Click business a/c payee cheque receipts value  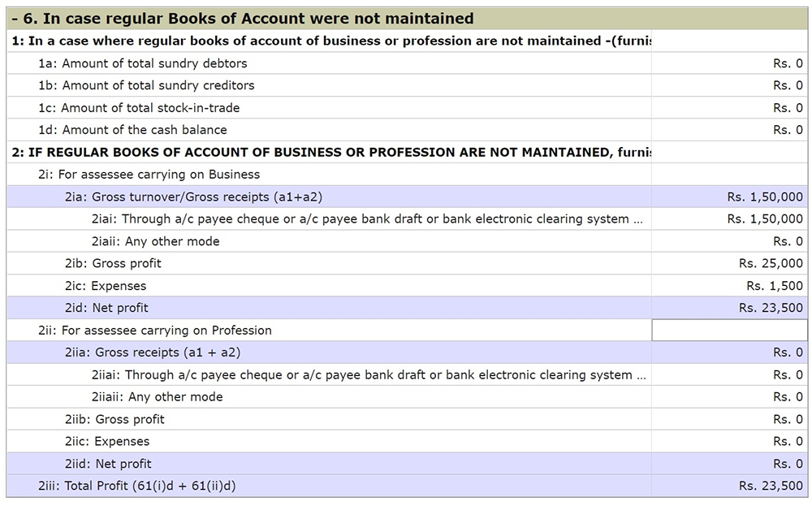pyautogui.click(x=765, y=219)
